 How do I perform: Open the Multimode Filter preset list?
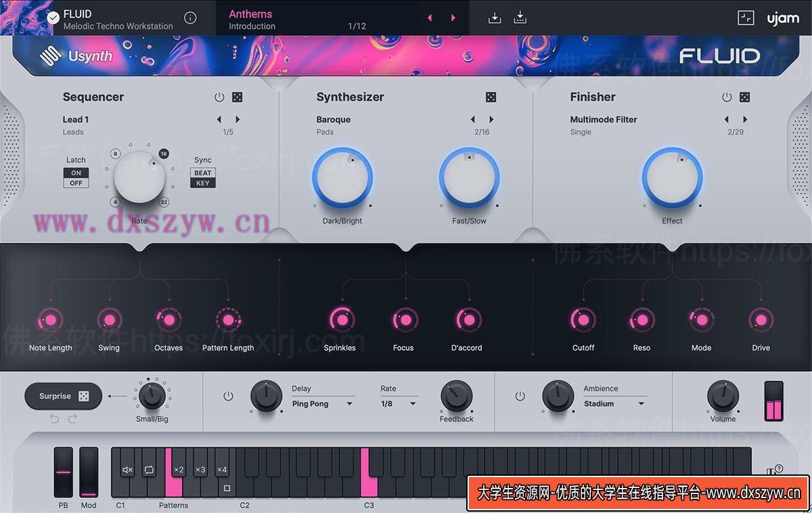pyautogui.click(x=604, y=120)
